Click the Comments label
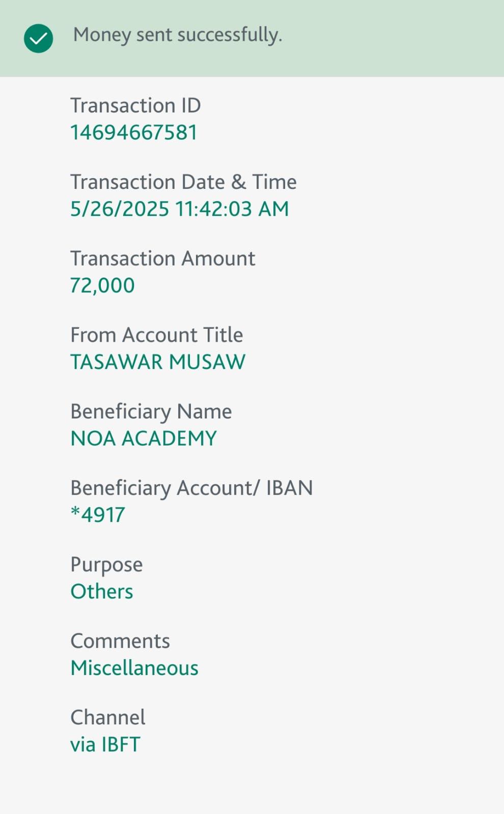The height and width of the screenshot is (814, 504). 120,641
